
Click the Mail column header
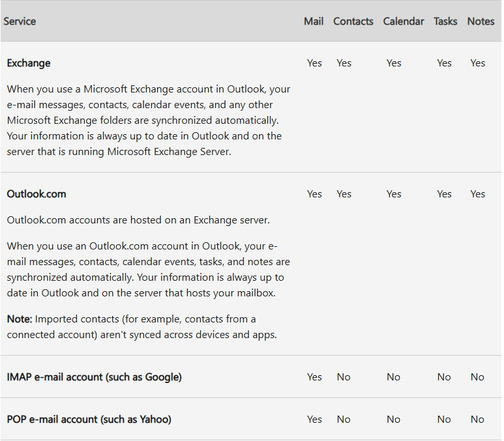[x=314, y=21]
